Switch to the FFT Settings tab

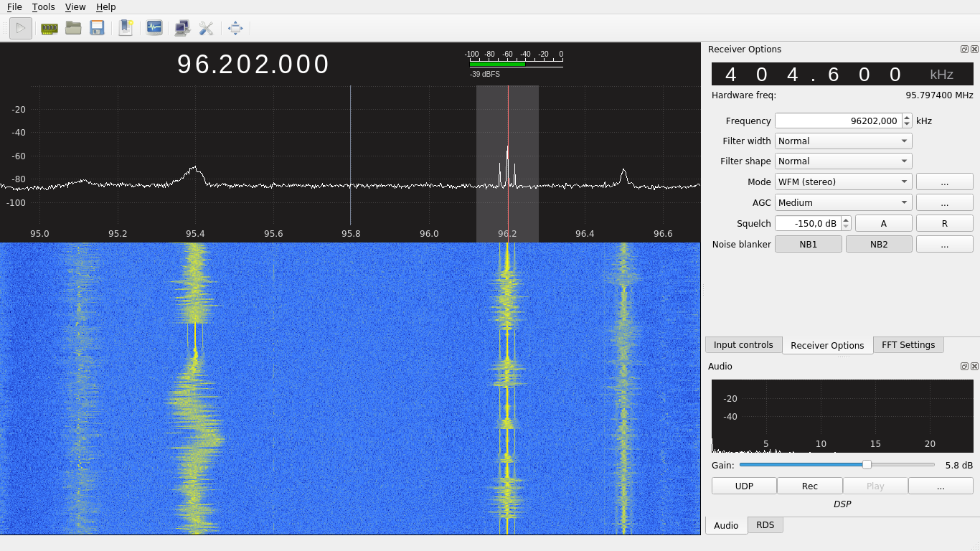coord(908,345)
